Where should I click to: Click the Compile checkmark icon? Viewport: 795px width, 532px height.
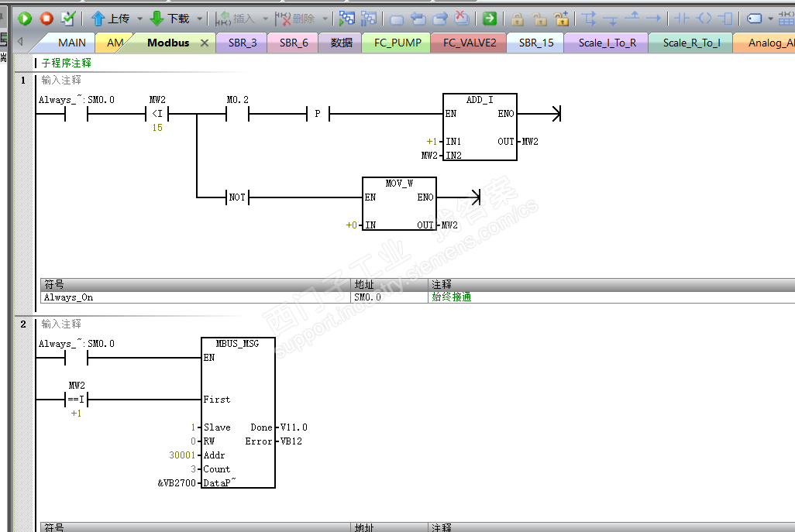(x=68, y=19)
